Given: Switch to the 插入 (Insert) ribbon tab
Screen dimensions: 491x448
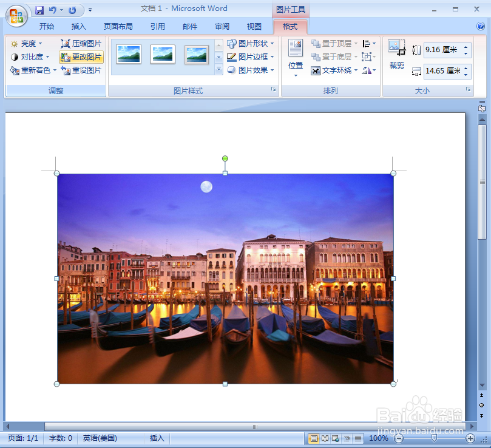Looking at the screenshot, I should [x=78, y=26].
